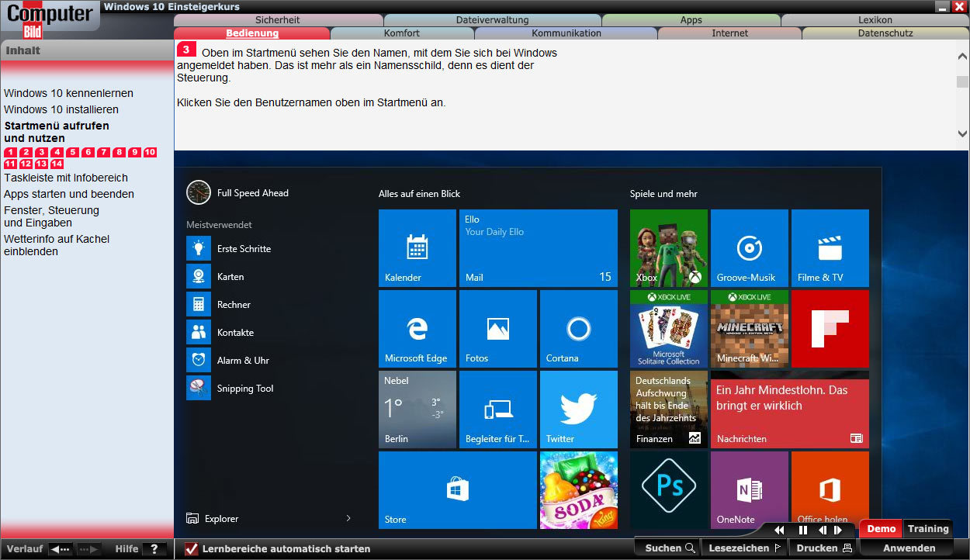The height and width of the screenshot is (560, 970).
Task: Open the Xbox tile
Action: [x=669, y=248]
